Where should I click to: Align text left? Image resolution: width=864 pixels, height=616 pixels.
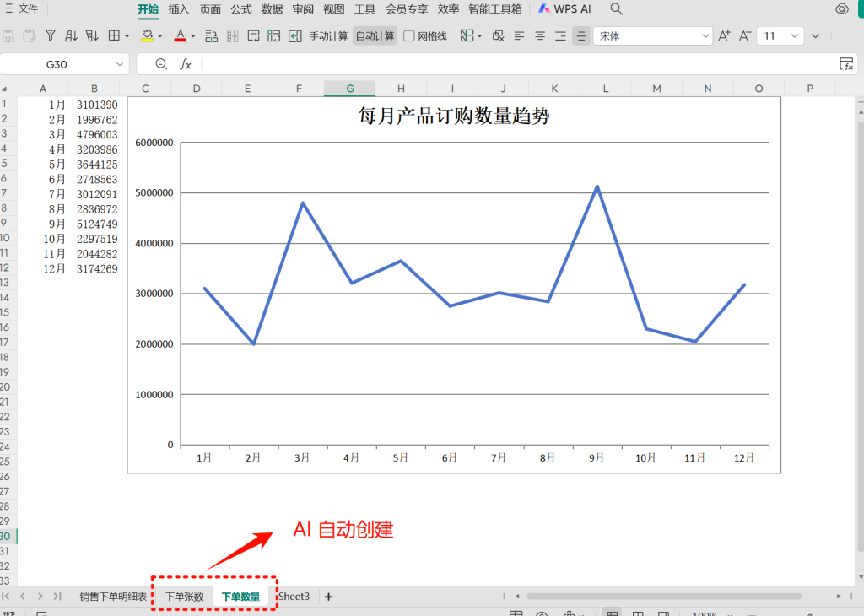click(x=519, y=35)
